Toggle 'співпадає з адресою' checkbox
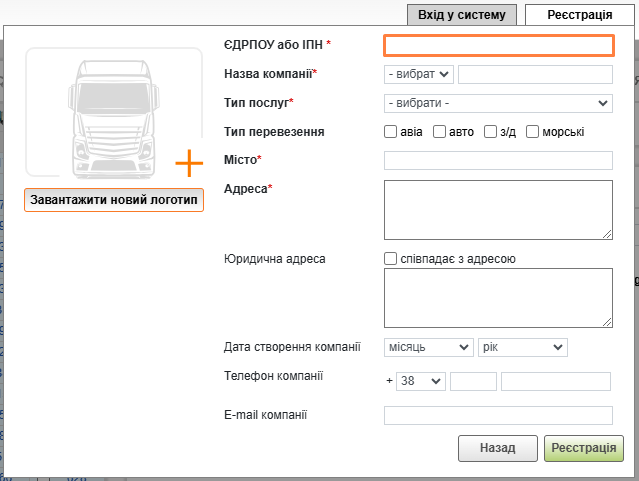Image resolution: width=639 pixels, height=481 pixels. (391, 259)
